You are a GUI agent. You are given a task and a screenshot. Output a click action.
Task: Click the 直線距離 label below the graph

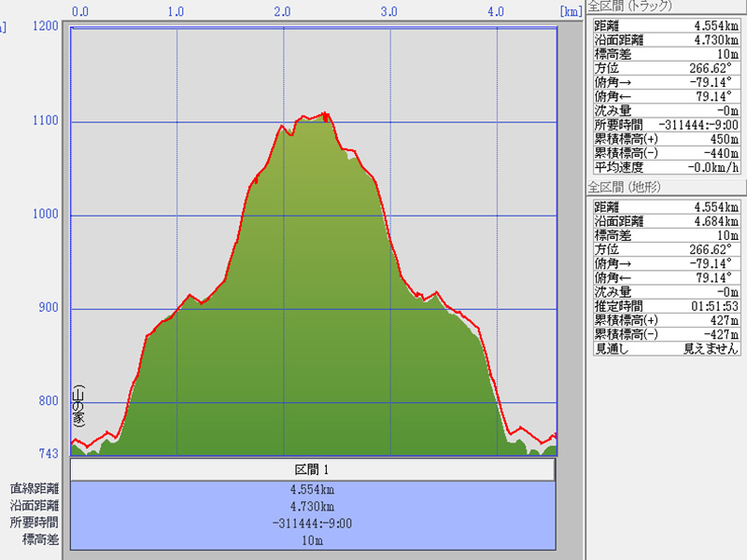[x=35, y=488]
